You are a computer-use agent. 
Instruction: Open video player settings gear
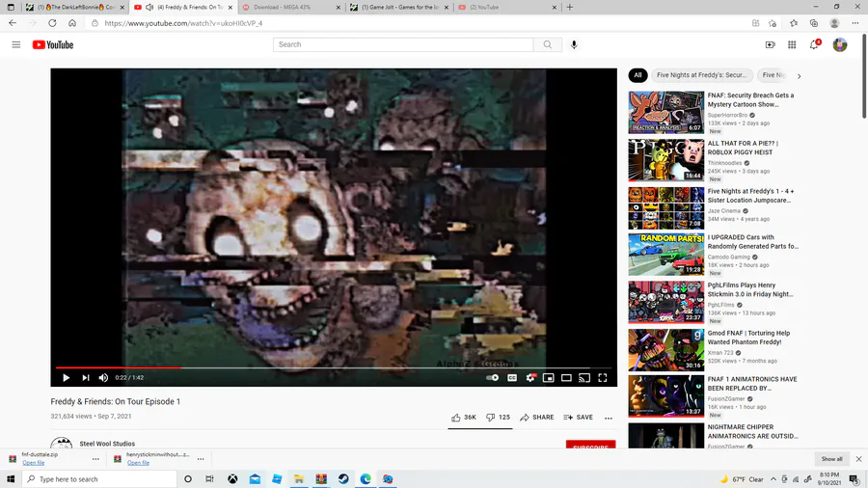[x=530, y=377]
